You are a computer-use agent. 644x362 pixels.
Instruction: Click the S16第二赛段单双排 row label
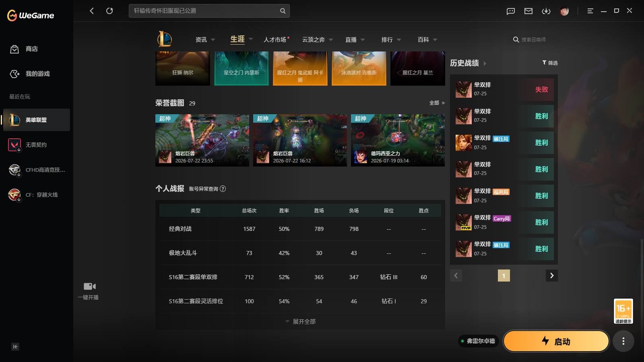193,277
